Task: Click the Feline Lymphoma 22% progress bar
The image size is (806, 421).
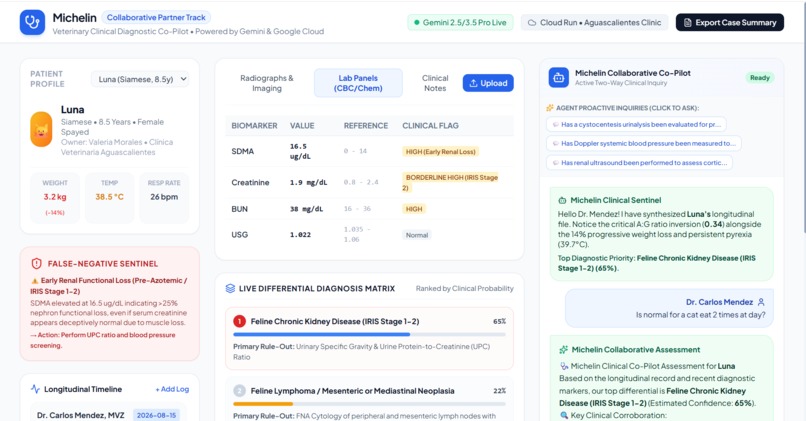Action: [x=369, y=404]
